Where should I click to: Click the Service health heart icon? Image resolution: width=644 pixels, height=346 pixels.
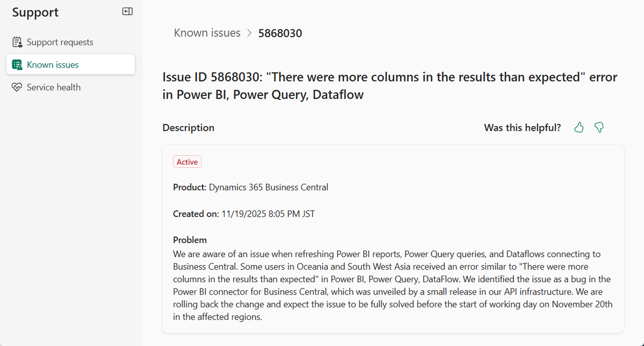pyautogui.click(x=17, y=87)
